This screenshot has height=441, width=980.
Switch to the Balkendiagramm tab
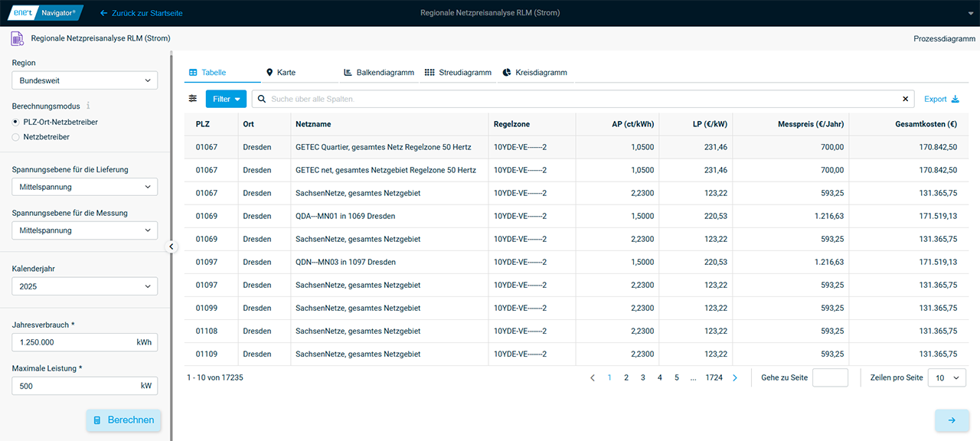379,73
